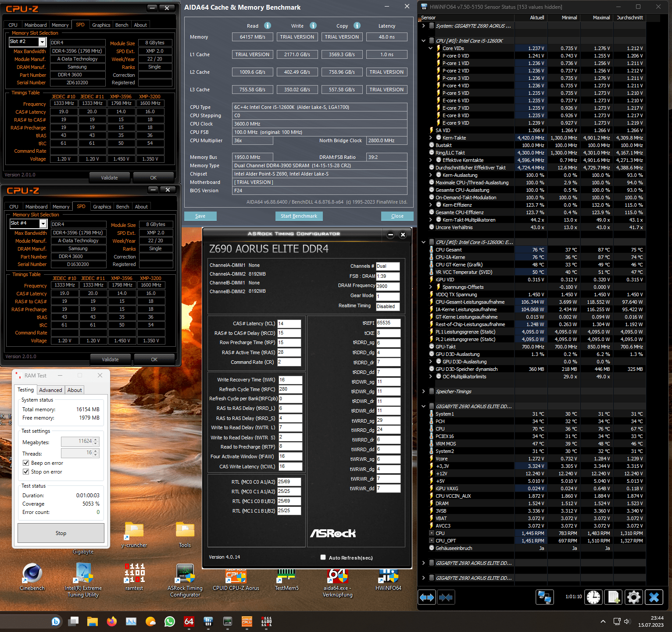Expand Speicher-Timings group in HWiNFO
Image resolution: width=672 pixels, height=632 pixels.
[423, 391]
